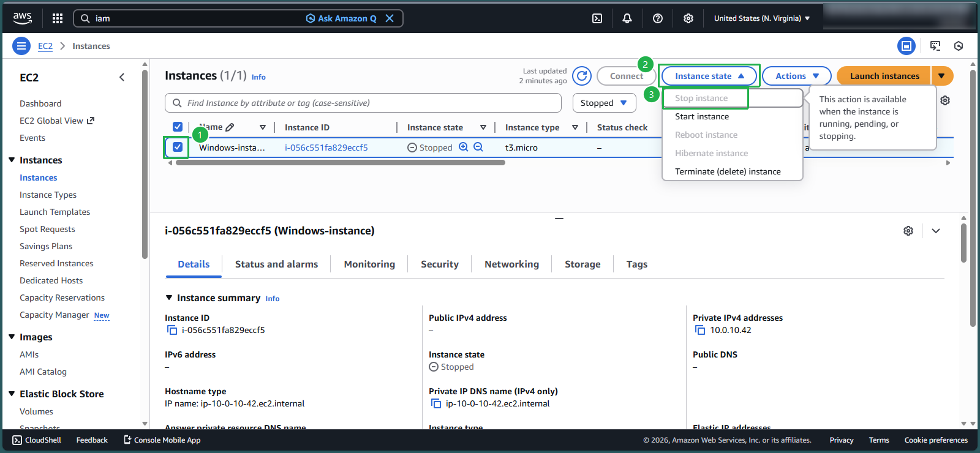This screenshot has height=453, width=980.
Task: Open details panel settings gear
Action: (x=908, y=231)
